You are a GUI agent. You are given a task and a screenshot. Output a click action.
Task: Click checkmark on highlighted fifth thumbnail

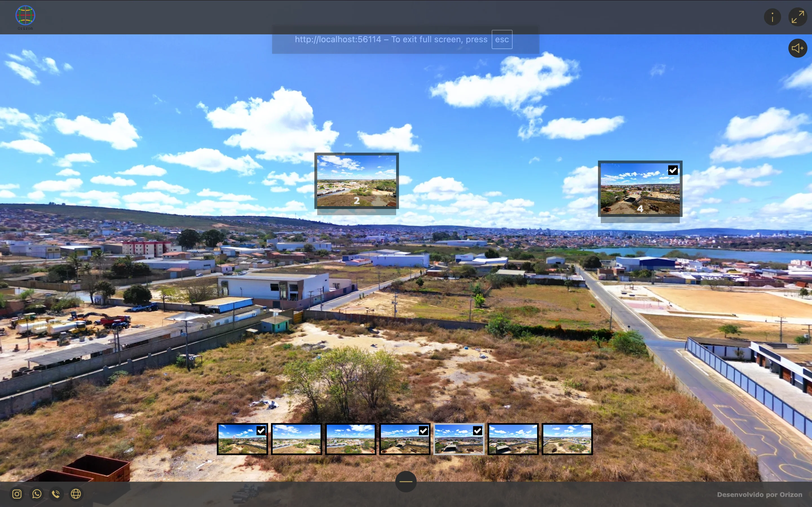(x=477, y=431)
